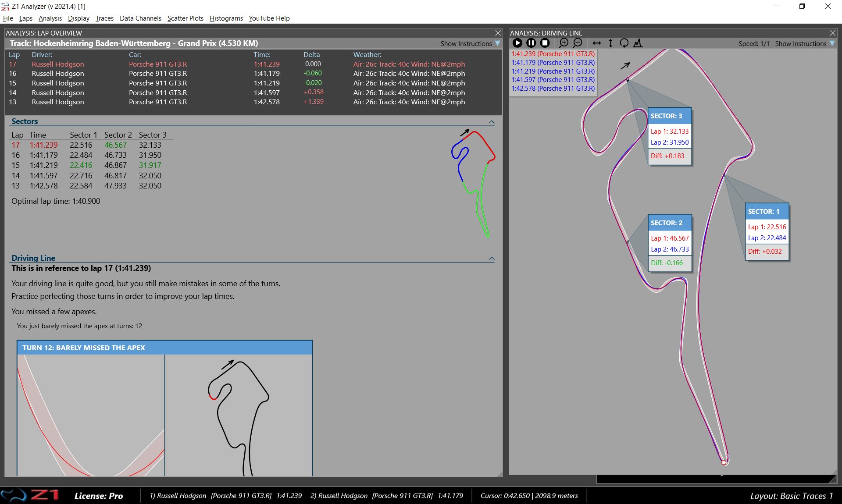Open the Histograms menu
842x504 pixels.
tap(226, 18)
